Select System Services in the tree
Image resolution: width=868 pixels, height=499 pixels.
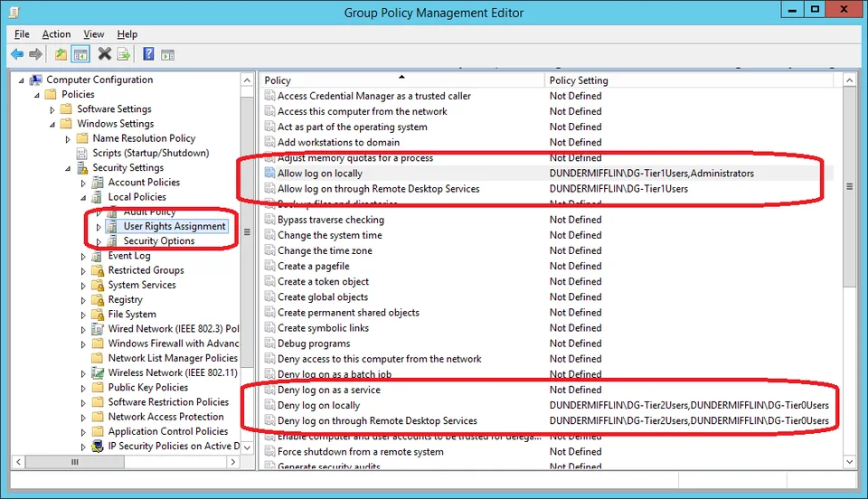(x=142, y=285)
